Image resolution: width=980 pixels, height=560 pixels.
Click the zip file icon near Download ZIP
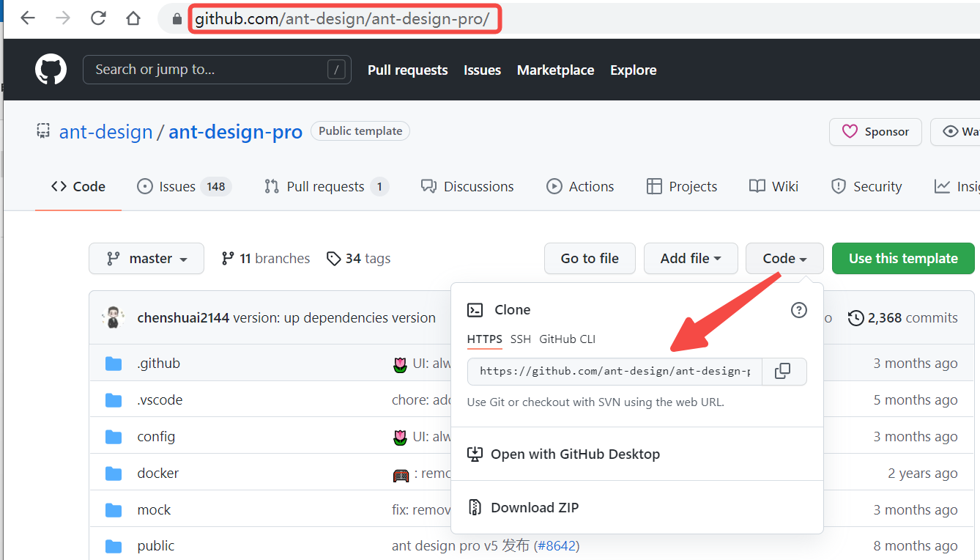[x=475, y=507]
